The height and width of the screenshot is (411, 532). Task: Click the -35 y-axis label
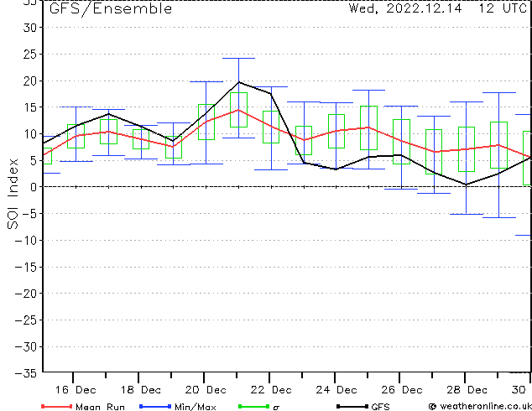pyautogui.click(x=26, y=373)
